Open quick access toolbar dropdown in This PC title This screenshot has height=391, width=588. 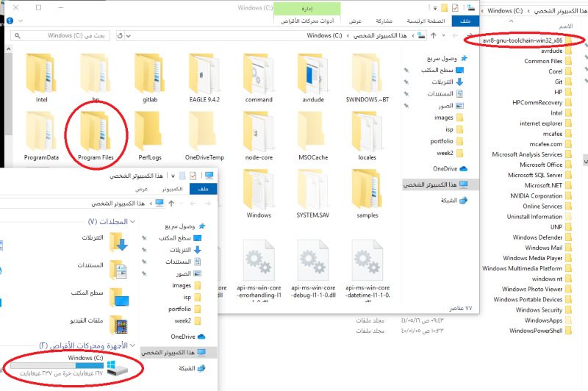point(173,176)
